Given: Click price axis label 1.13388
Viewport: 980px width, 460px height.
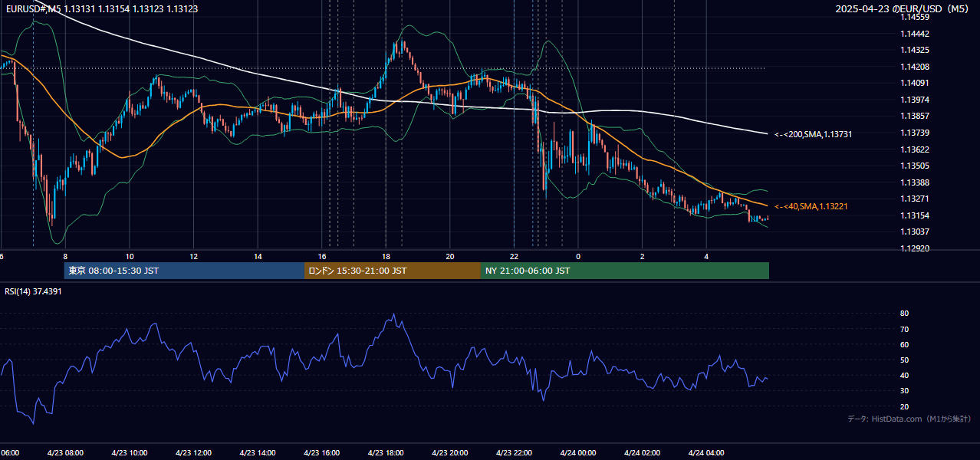Looking at the screenshot, I should (x=915, y=182).
